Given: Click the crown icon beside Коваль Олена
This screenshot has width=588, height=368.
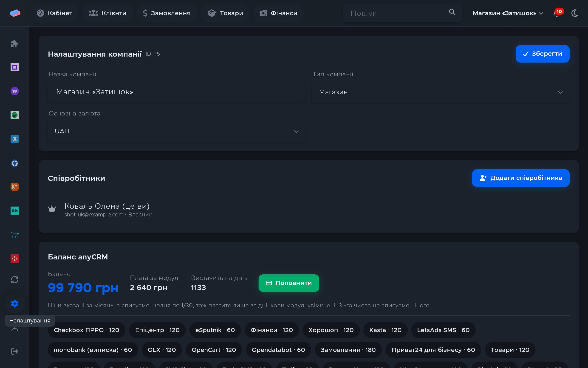Looking at the screenshot, I should 52,209.
